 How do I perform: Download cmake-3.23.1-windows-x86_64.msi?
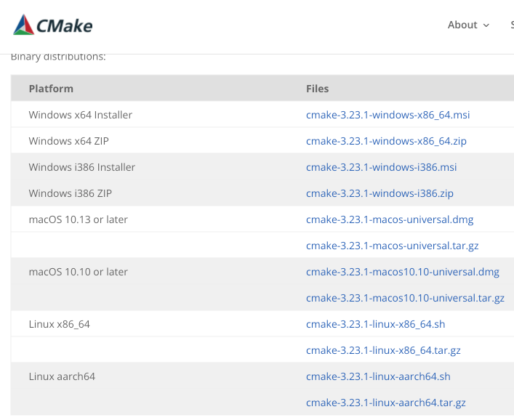point(387,115)
